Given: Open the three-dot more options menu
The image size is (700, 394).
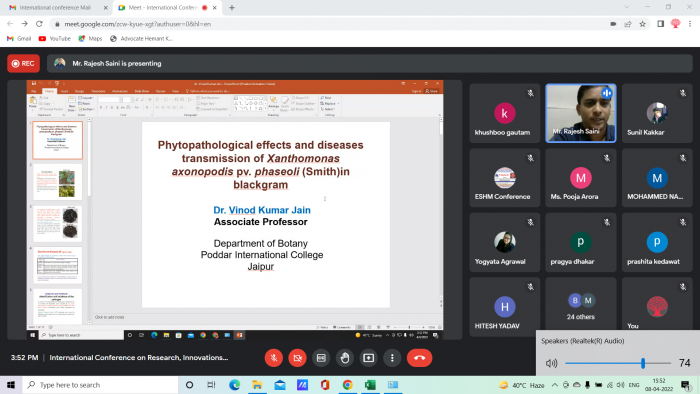Looking at the screenshot, I should (x=392, y=358).
